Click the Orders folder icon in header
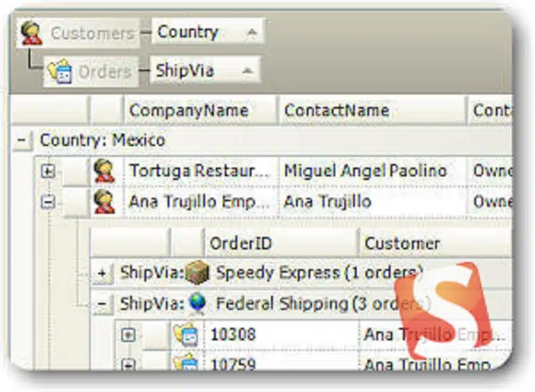This screenshot has width=535, height=392. coord(59,71)
